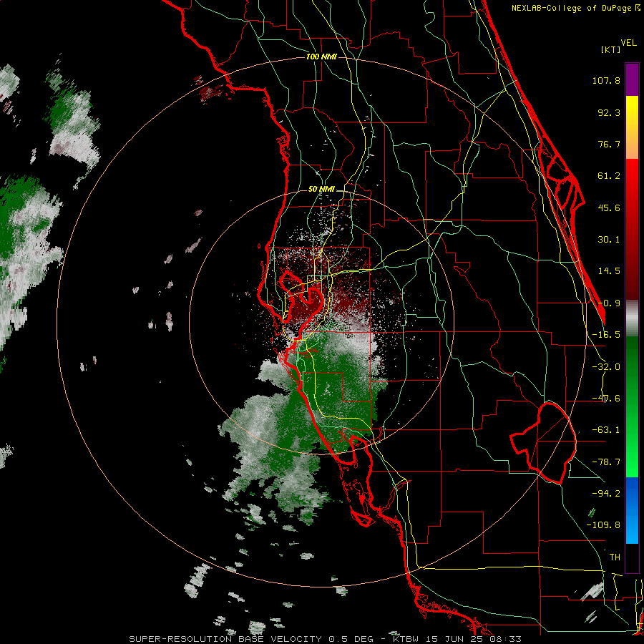This screenshot has width=644, height=644.
Task: Click the bright green color bar segment
Action: point(632,407)
